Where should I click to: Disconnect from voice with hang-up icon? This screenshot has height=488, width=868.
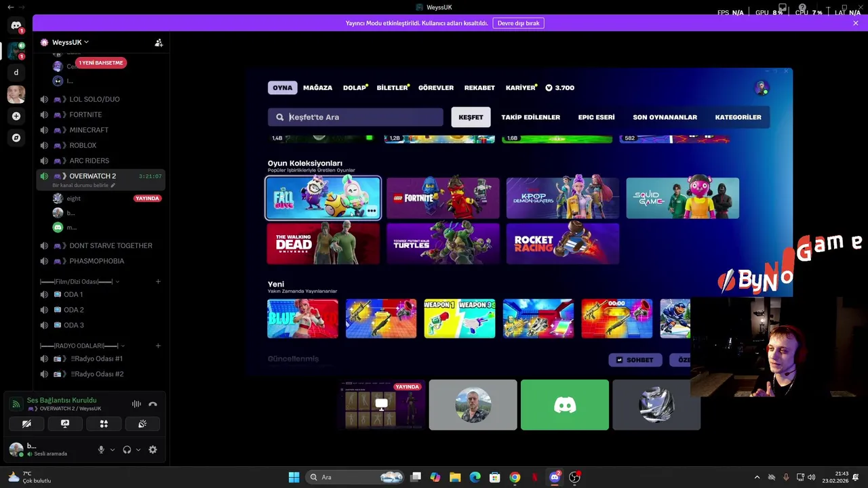point(153,404)
